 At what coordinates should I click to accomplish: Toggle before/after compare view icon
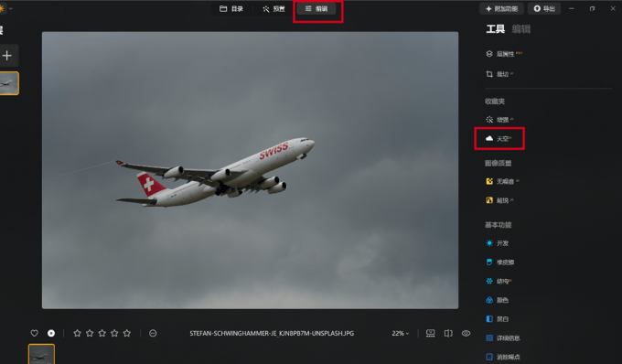(448, 333)
